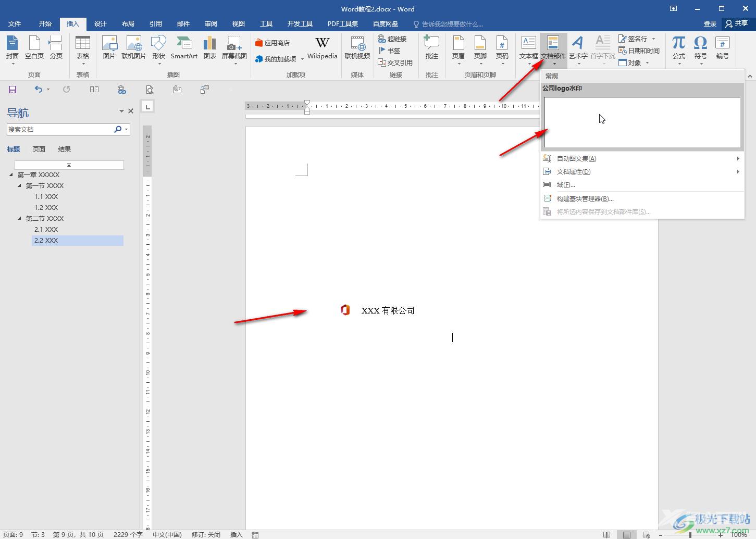Toggle Quick Parts (文档部件) menu
The height and width of the screenshot is (539, 756).
click(x=553, y=50)
